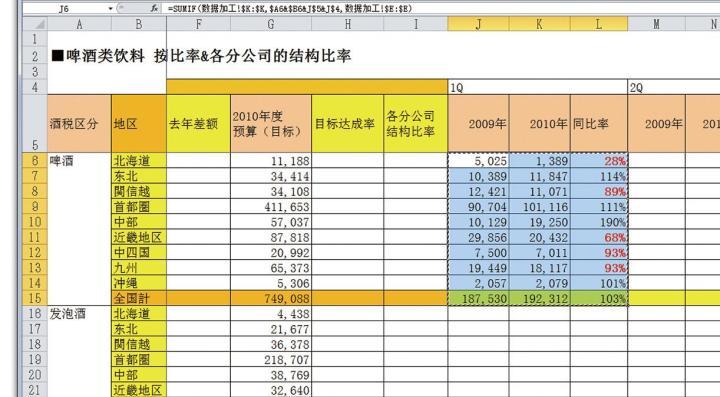This screenshot has width=720, height=397.
Task: Select column K header
Action: (x=540, y=24)
